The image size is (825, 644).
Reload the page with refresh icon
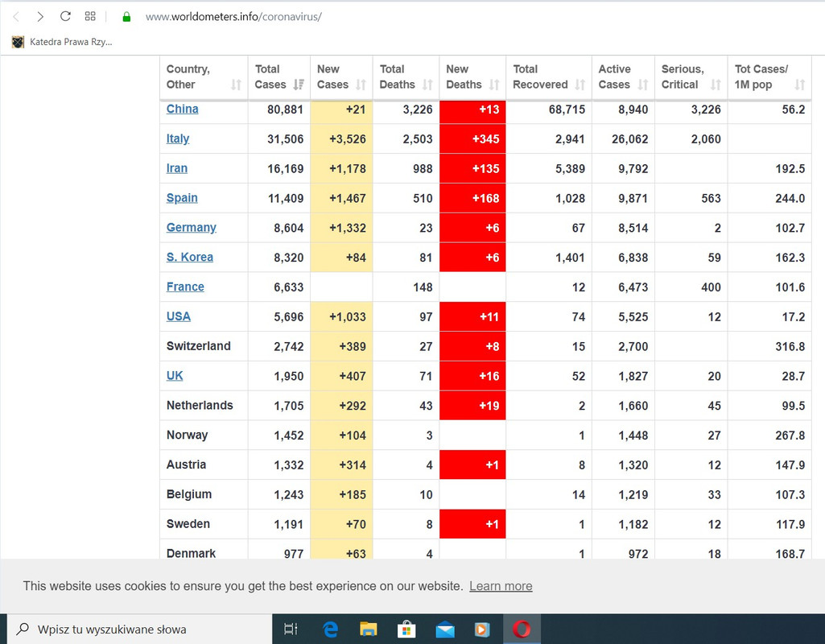[x=65, y=16]
